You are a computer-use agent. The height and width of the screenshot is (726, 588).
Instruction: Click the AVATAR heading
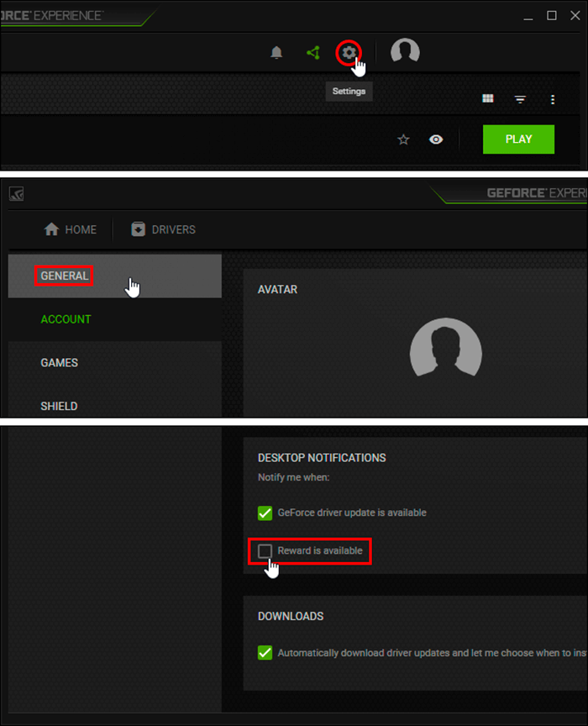(277, 290)
